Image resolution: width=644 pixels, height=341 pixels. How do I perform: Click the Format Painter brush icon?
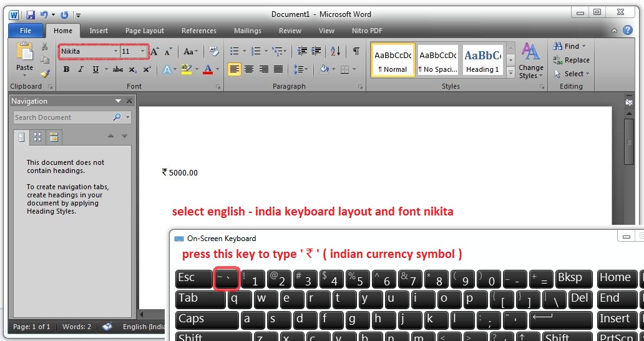[x=44, y=73]
